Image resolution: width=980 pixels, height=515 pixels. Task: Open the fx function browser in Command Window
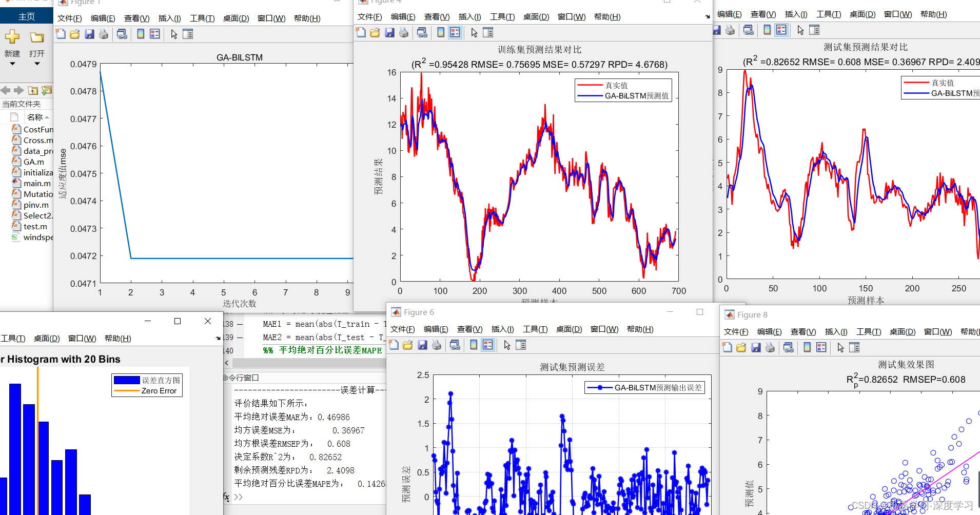coord(226,497)
